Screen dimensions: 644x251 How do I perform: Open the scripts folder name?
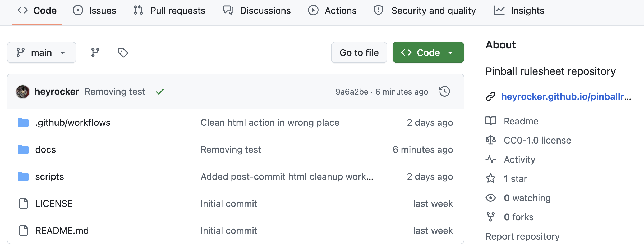[x=49, y=177]
